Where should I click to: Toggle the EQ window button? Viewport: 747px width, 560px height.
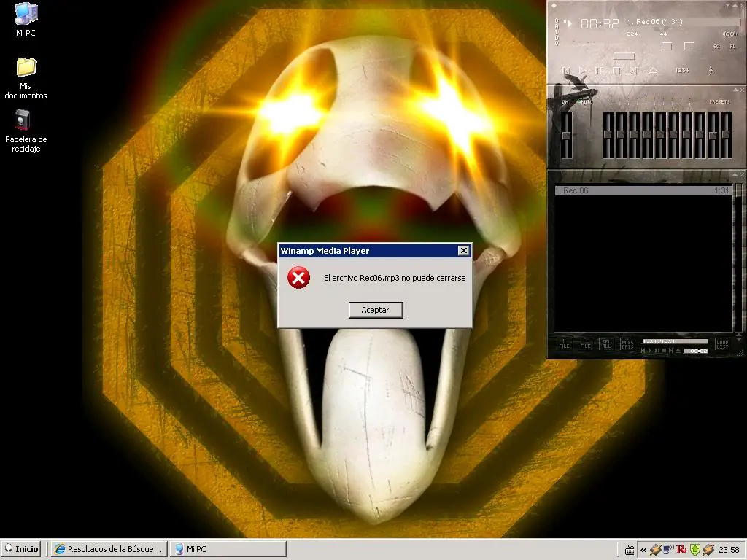[716, 47]
